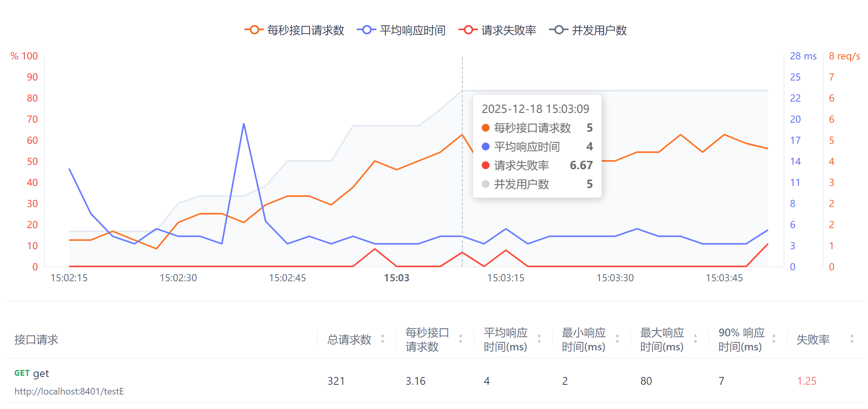Screen dimensions: 868x409
Task: Click the 321 total requests cell
Action: 336,381
